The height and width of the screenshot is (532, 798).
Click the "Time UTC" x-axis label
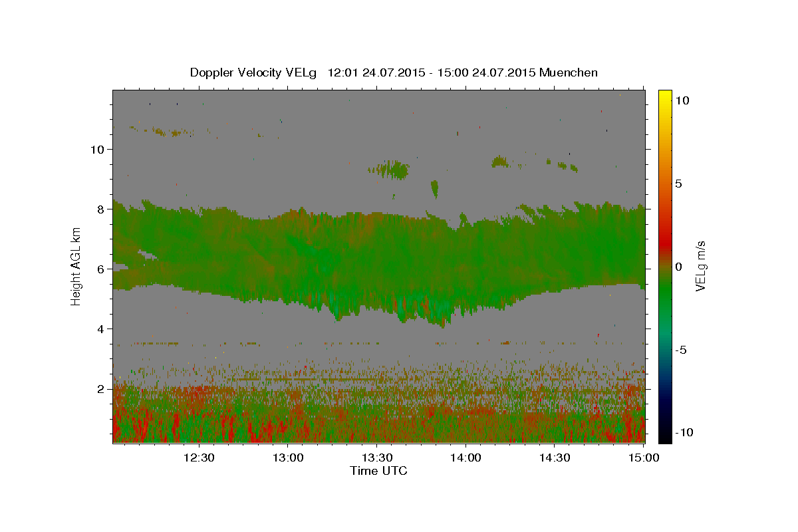coord(378,471)
